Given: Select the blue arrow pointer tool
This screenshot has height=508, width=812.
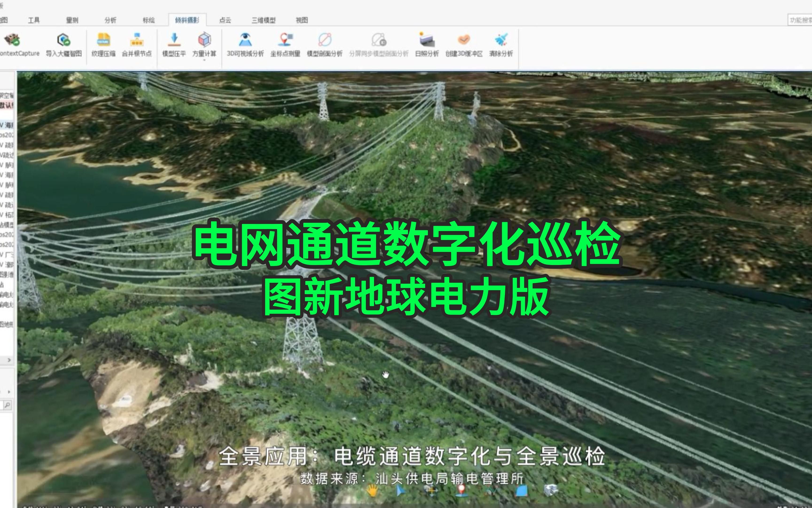Looking at the screenshot, I should (x=401, y=491).
